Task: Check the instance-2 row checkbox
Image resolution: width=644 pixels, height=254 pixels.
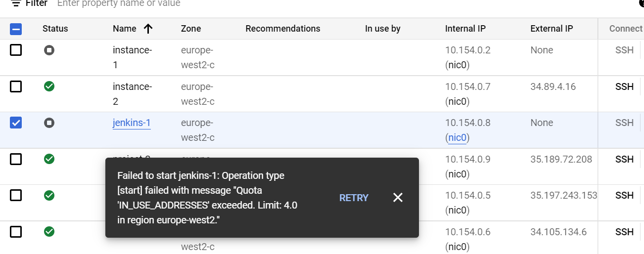Action: [x=16, y=86]
